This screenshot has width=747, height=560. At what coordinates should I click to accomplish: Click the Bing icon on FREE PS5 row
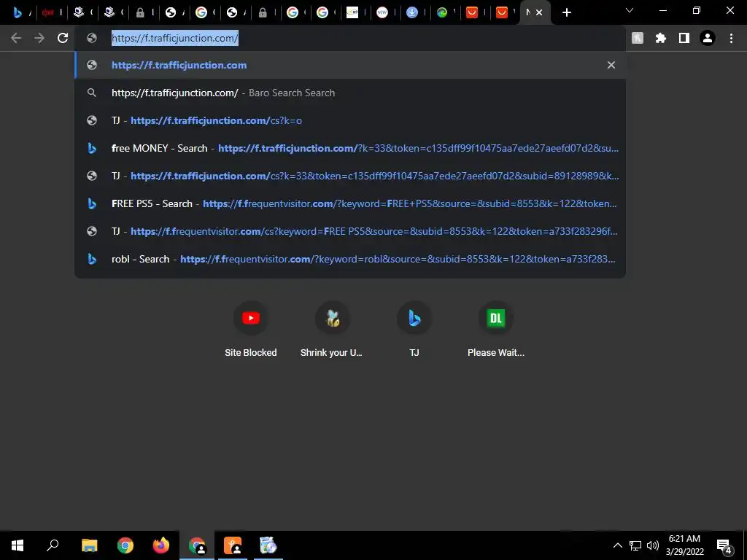pos(92,203)
